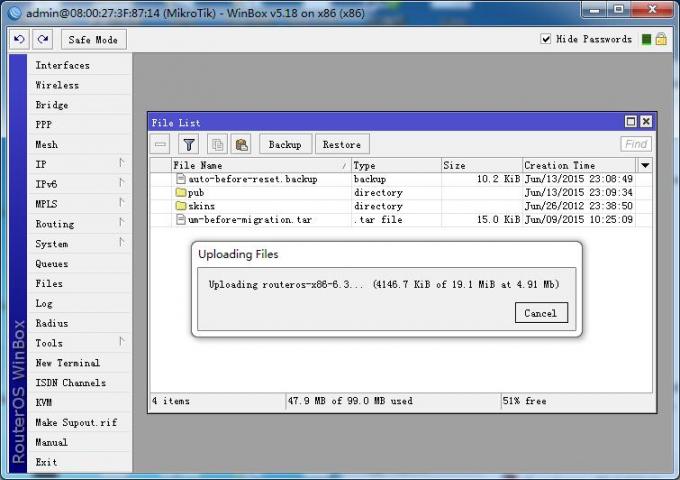Click the copy icon in File List toolbar
680x480 pixels.
(217, 144)
